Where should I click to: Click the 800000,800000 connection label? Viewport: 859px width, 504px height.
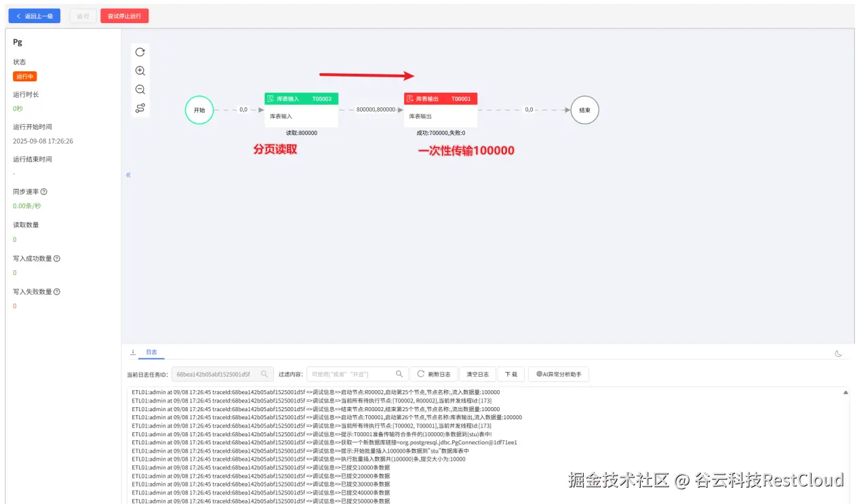pos(376,109)
